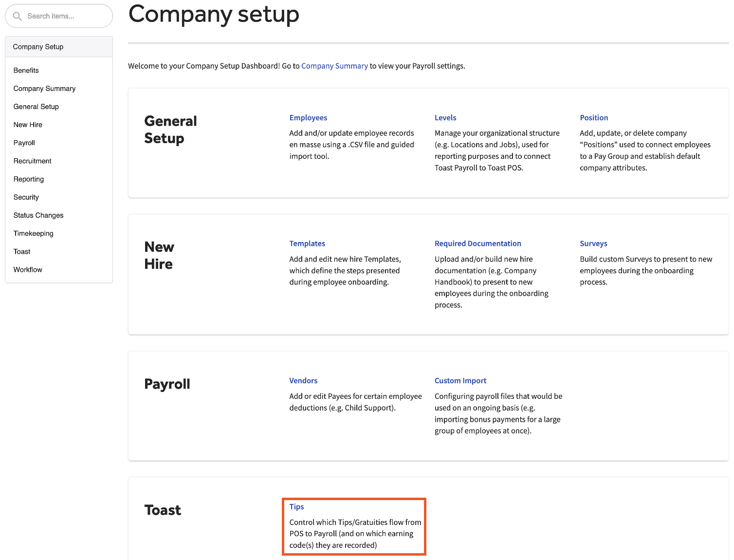Viewport: 734px width, 560px height.
Task: Navigate to Timekeeping in sidebar
Action: (x=33, y=233)
